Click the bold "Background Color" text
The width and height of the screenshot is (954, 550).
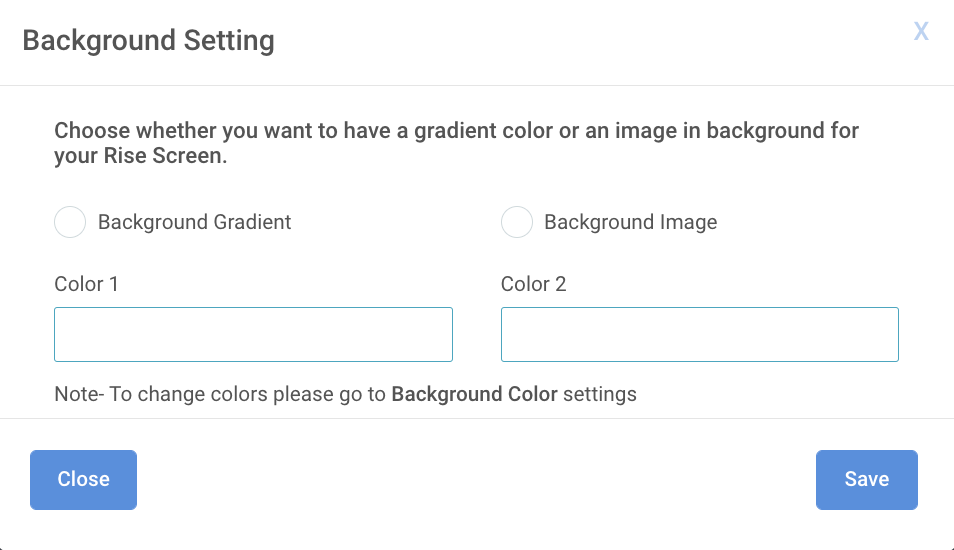[474, 394]
